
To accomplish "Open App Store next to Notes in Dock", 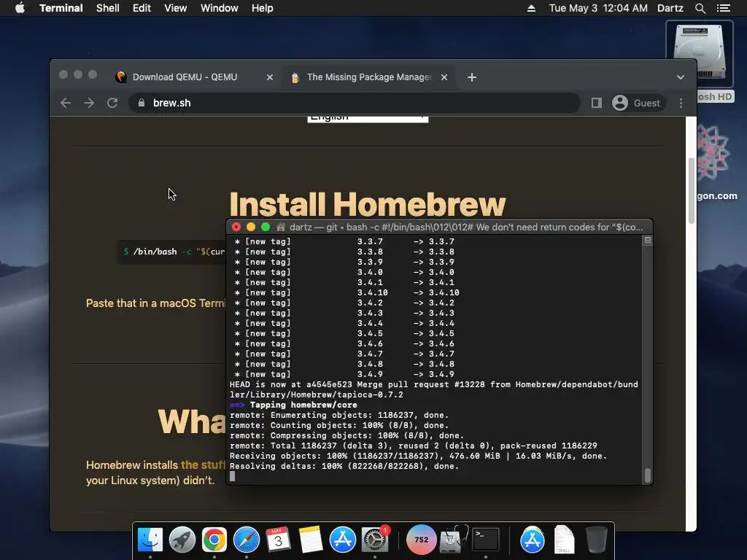I will (x=343, y=540).
